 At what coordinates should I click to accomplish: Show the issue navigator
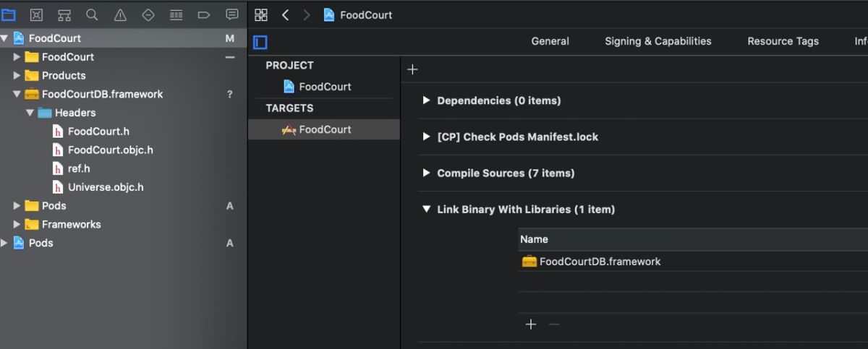tap(120, 14)
